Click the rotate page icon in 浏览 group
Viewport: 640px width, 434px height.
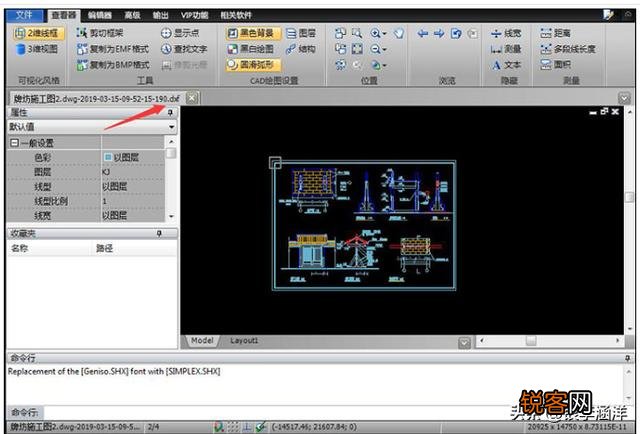click(456, 33)
